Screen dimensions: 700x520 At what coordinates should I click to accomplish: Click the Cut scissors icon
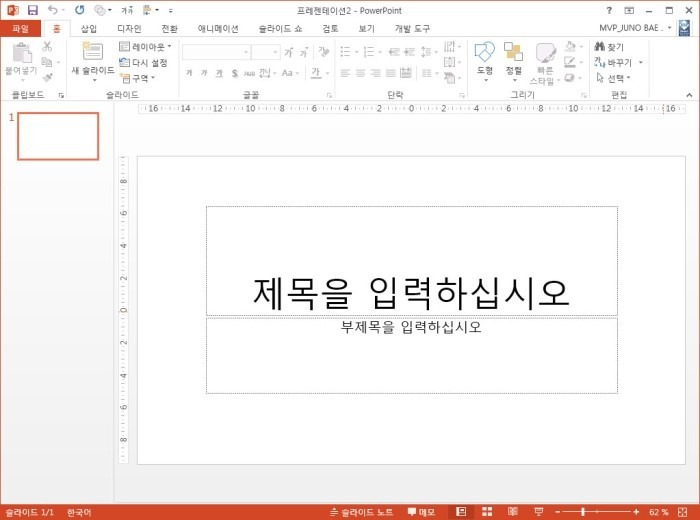47,46
